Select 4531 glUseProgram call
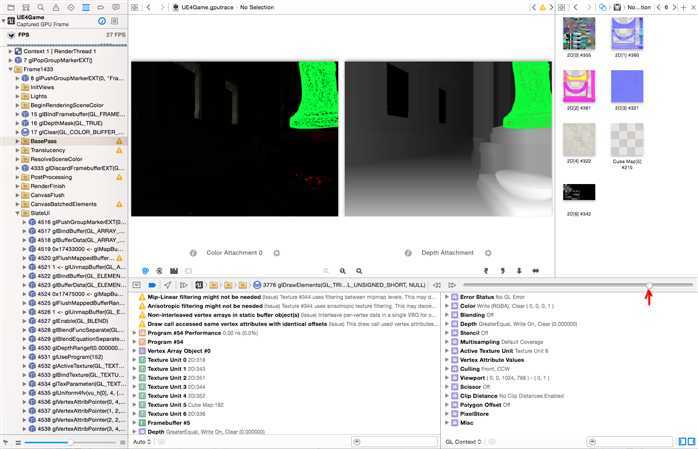 point(70,357)
